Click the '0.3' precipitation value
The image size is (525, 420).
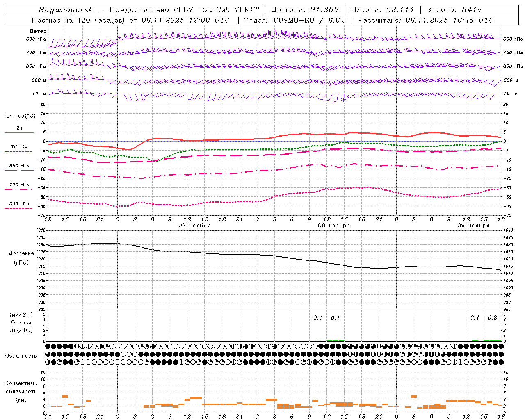492,318
